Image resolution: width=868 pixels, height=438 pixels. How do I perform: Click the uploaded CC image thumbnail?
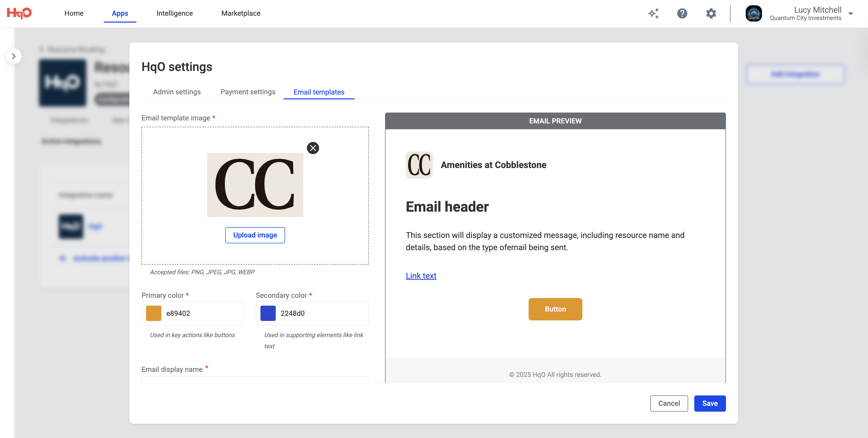click(x=255, y=185)
